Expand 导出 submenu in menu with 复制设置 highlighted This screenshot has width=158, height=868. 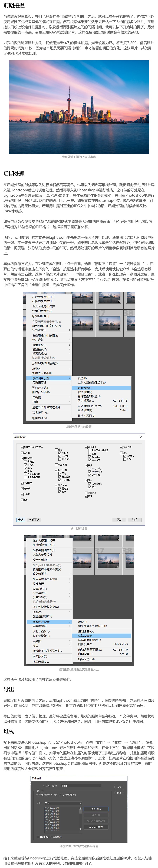[49, 402]
